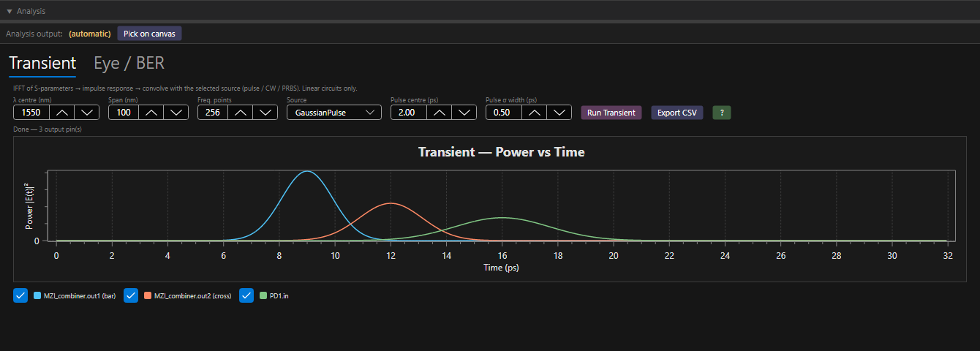This screenshot has width=980, height=351.
Task: Increase Pulse σ width with up arrow
Action: (x=534, y=113)
